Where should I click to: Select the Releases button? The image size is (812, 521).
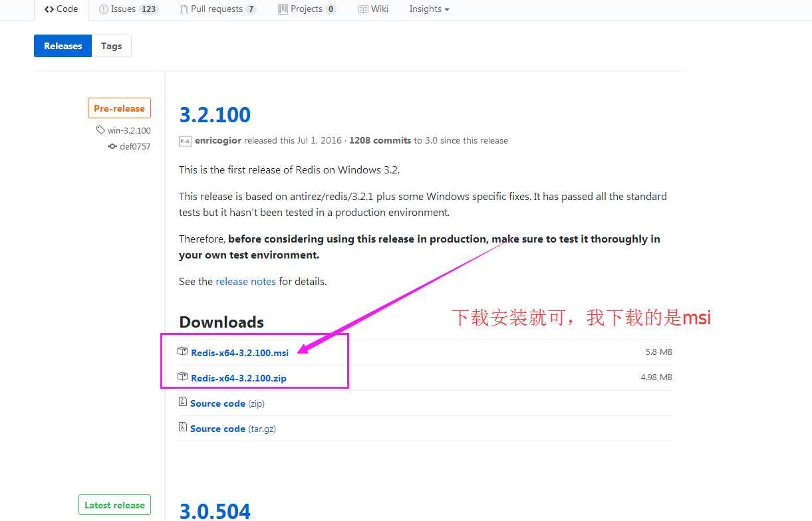pyautogui.click(x=63, y=46)
